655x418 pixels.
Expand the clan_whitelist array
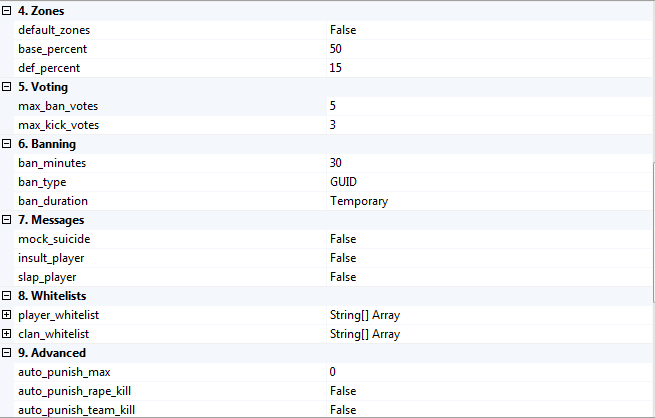8,334
